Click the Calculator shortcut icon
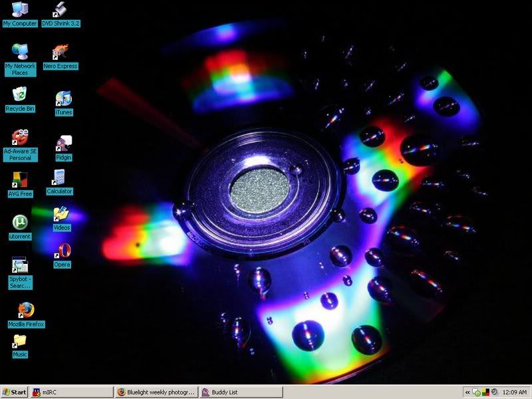This screenshot has width=532, height=399. [x=59, y=182]
